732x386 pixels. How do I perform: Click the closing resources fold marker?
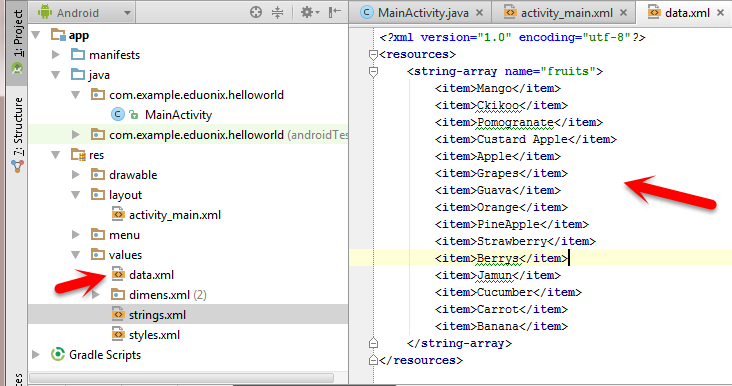(x=373, y=360)
